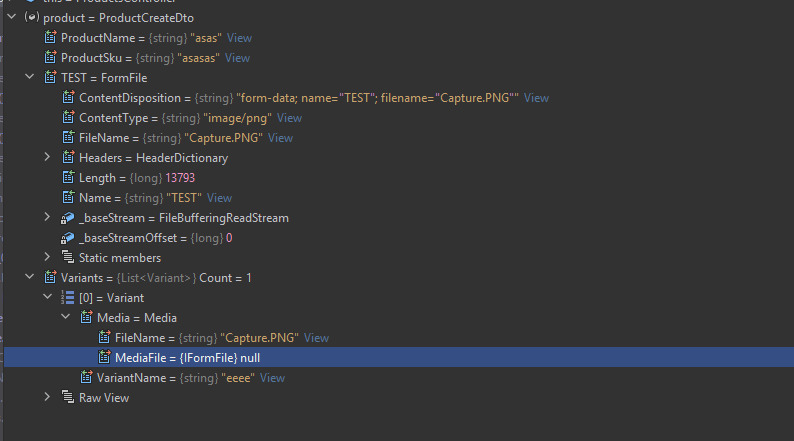
Task: Click the property icon beside Headers
Action: point(68,157)
